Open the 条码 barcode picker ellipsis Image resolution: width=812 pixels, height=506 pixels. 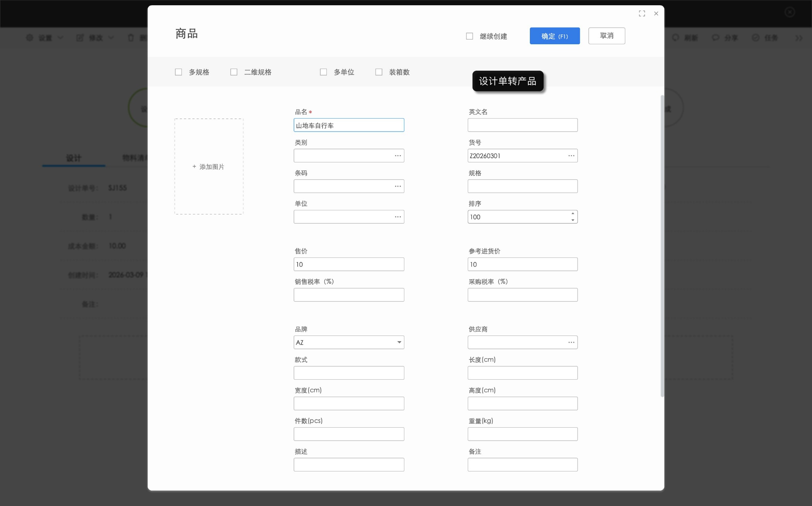[x=397, y=186]
